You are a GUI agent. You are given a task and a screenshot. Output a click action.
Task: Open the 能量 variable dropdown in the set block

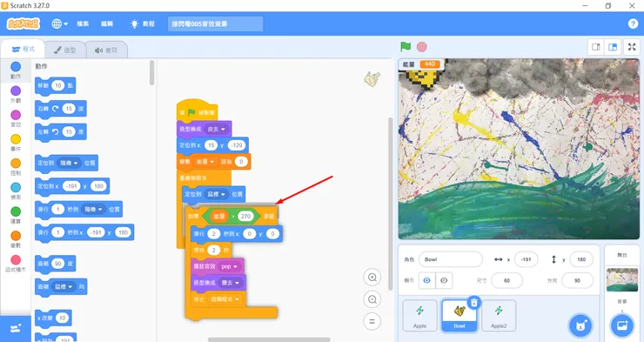[x=205, y=162]
